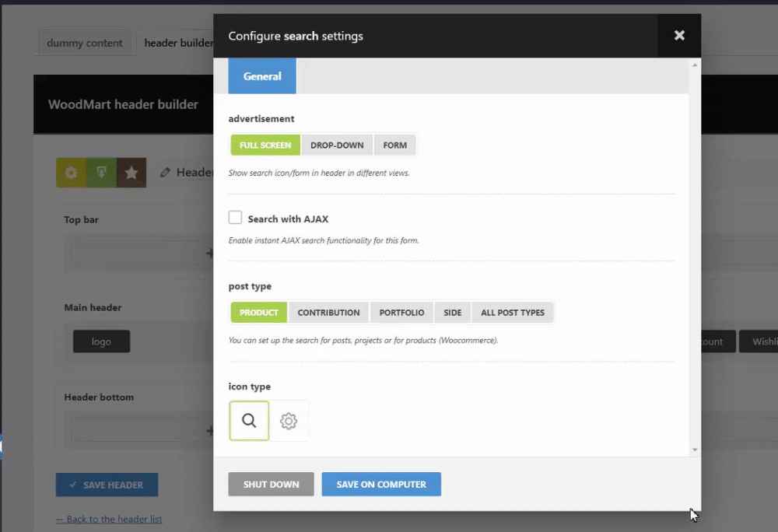
Task: Click the pencil edit header name icon
Action: coord(165,173)
